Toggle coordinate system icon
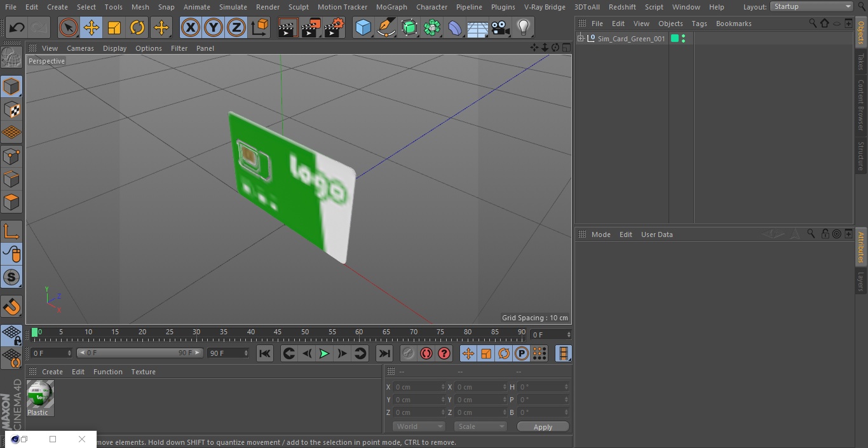The width and height of the screenshot is (868, 448). click(x=260, y=28)
